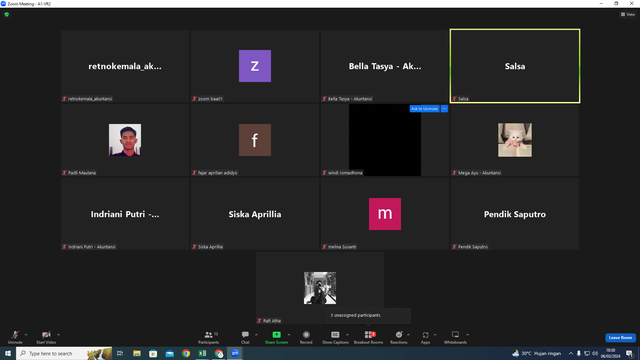This screenshot has height=360, width=640.
Task: Start video from the Zoom toolbar
Action: click(x=46, y=337)
